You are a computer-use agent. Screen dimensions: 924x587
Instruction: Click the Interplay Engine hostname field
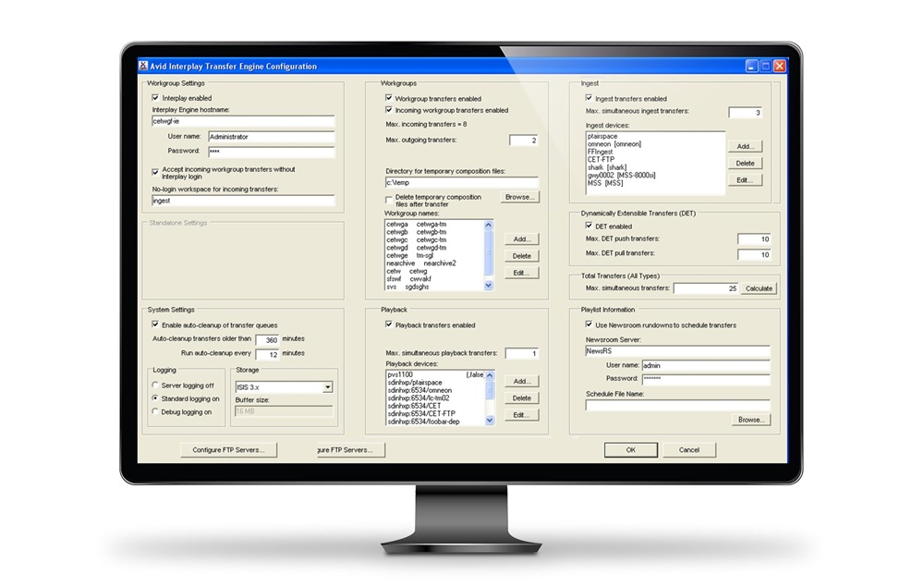[243, 121]
